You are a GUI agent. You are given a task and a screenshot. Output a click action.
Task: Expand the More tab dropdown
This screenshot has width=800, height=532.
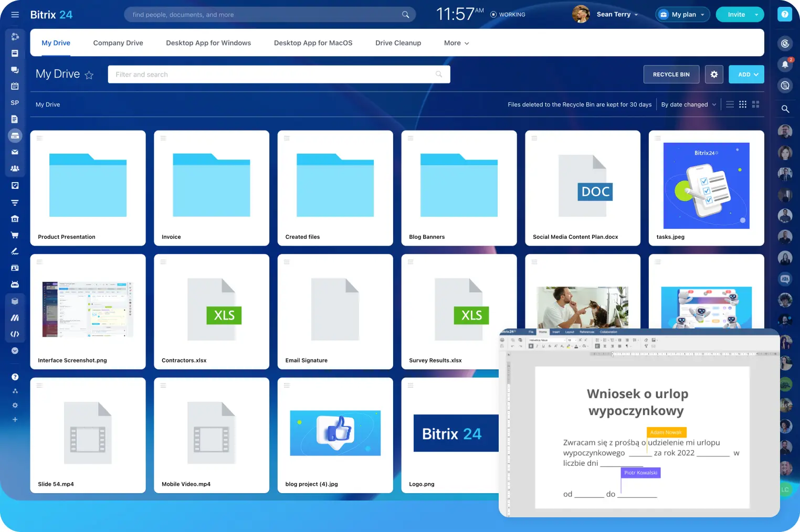pyautogui.click(x=456, y=43)
